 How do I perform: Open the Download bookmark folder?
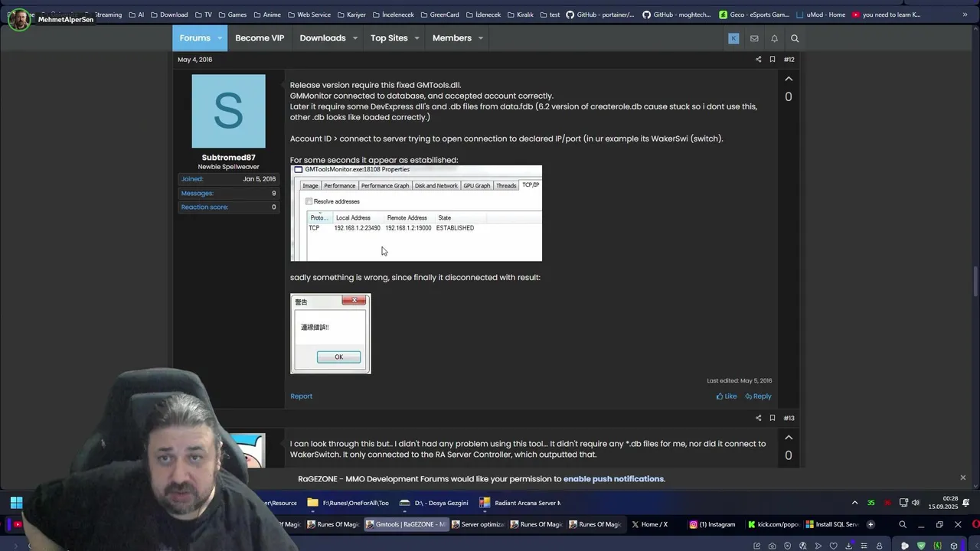coord(169,15)
